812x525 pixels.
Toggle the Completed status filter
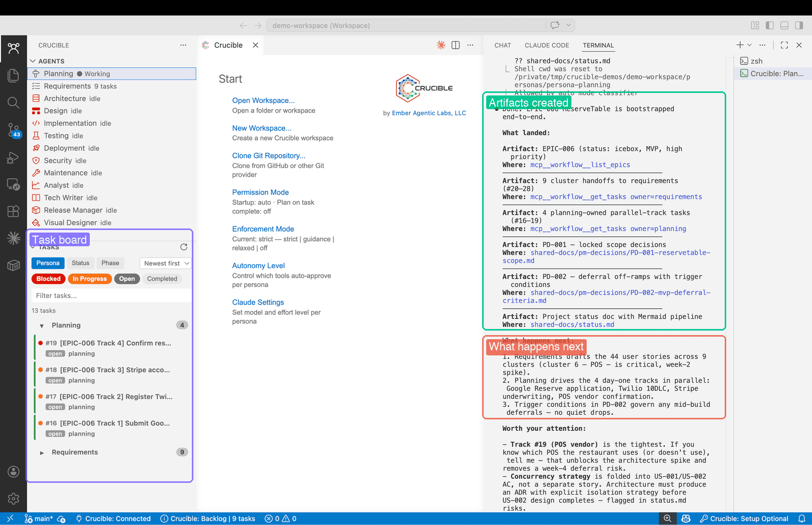pyautogui.click(x=162, y=279)
